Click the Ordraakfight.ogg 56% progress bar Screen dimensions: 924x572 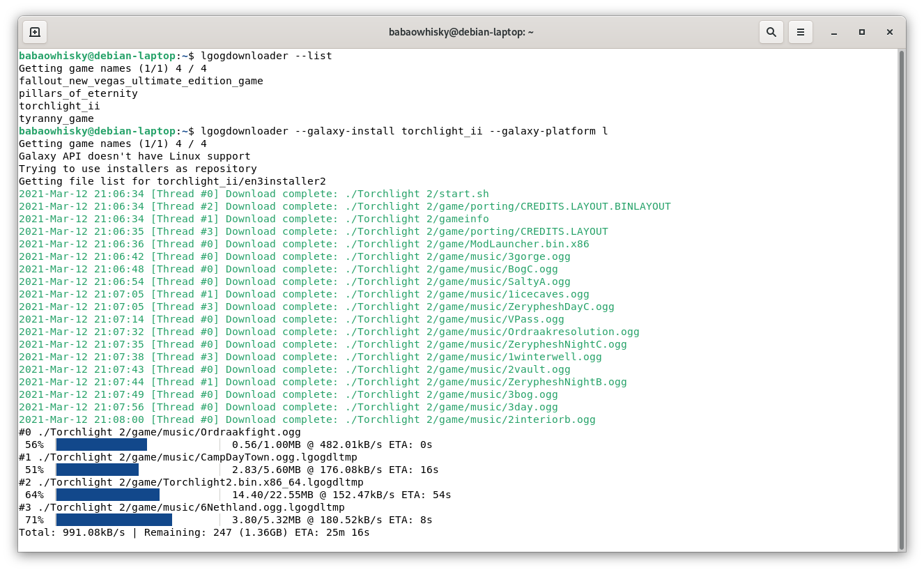(x=138, y=445)
